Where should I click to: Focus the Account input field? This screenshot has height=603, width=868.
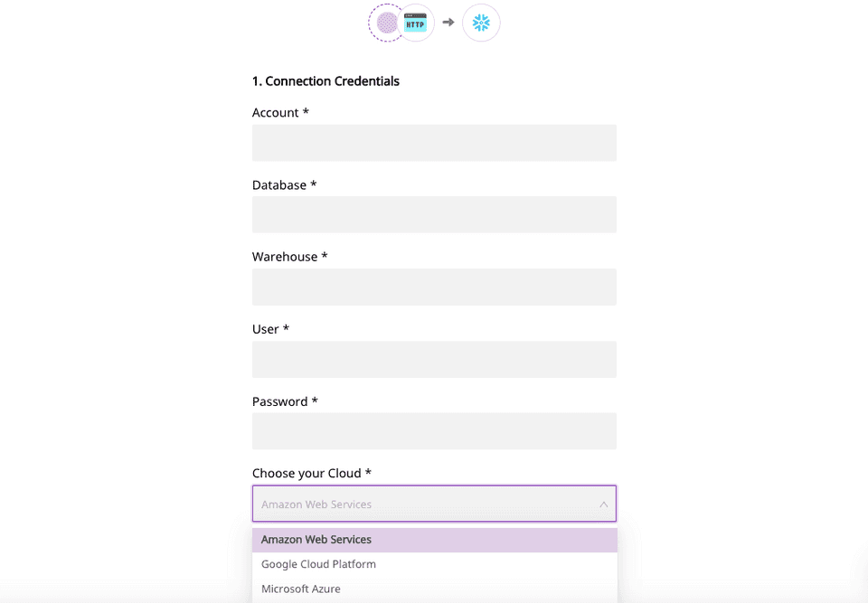(x=434, y=143)
